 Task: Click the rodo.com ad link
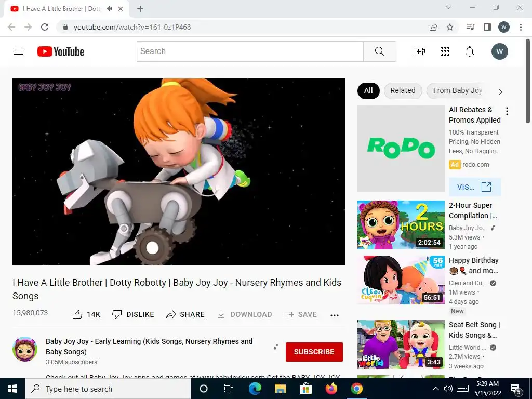pyautogui.click(x=476, y=165)
